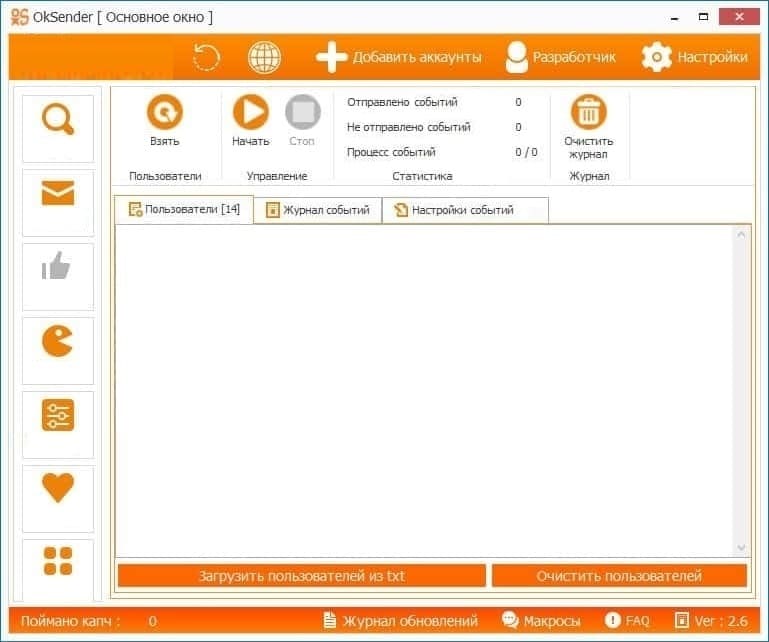
Task: Switch to Журнал событий tab
Action: coord(318,210)
